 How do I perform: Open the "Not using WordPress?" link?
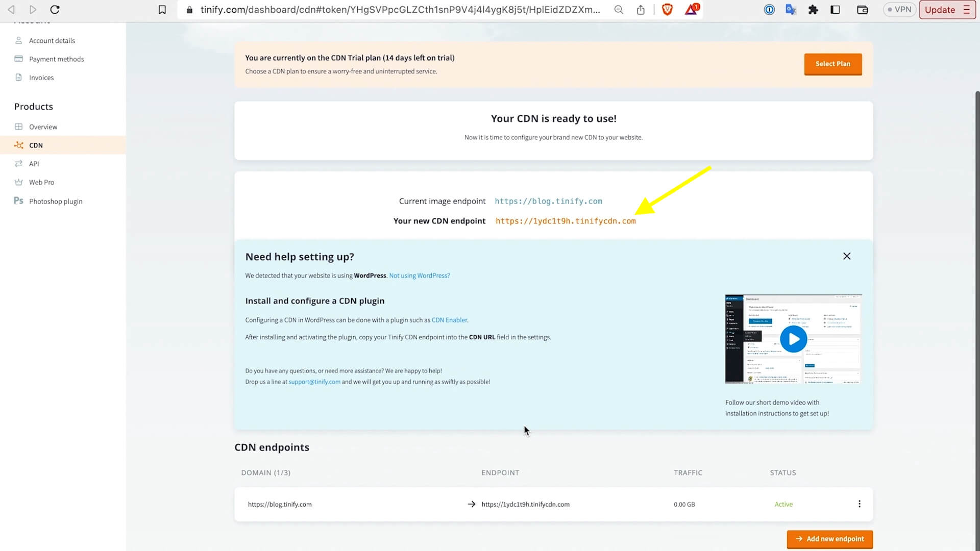pyautogui.click(x=419, y=275)
